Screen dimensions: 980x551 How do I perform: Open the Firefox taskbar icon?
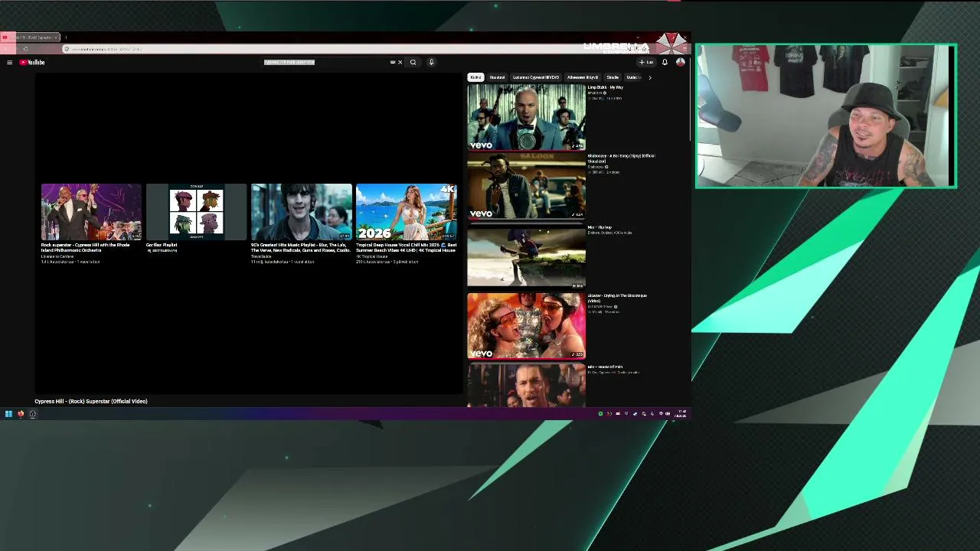[x=21, y=414]
